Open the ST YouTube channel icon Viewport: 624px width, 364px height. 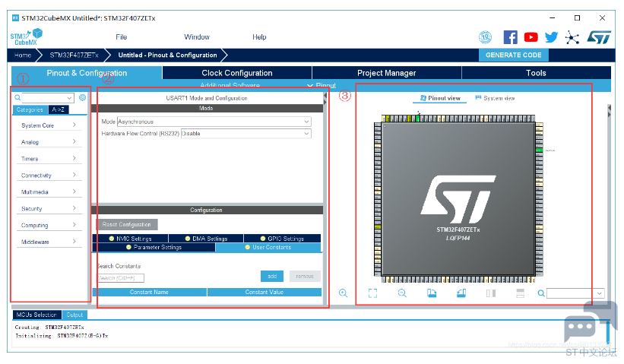[x=531, y=37]
